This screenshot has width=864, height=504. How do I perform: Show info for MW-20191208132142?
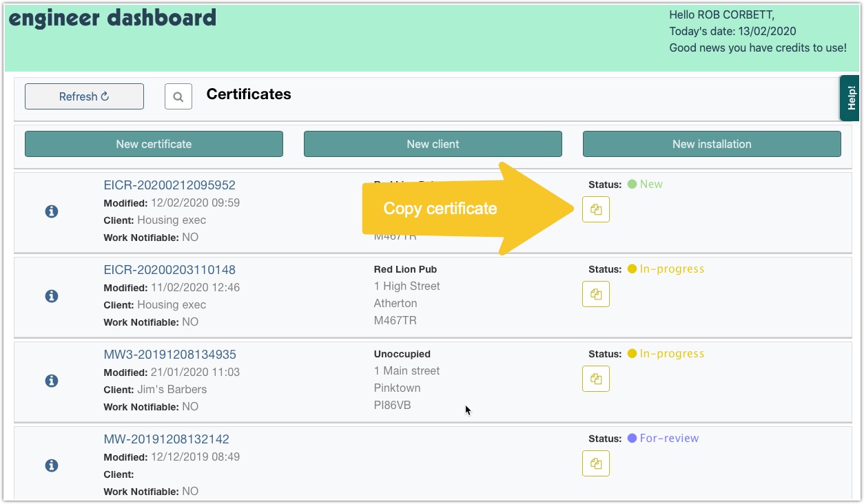tap(51, 465)
